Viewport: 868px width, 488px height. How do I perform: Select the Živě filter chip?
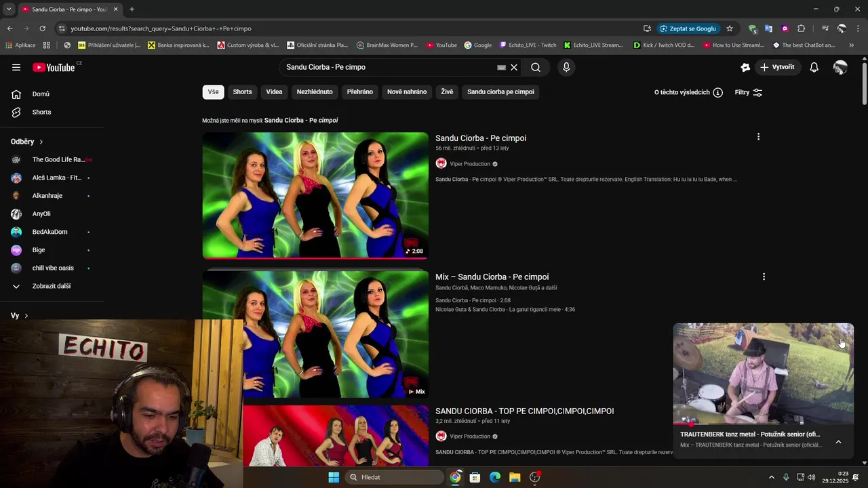[447, 92]
